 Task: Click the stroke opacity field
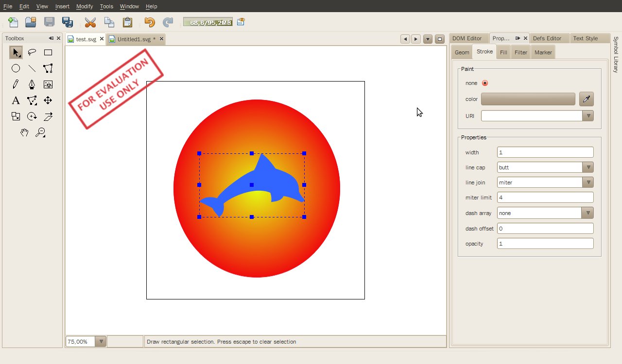[x=545, y=244]
